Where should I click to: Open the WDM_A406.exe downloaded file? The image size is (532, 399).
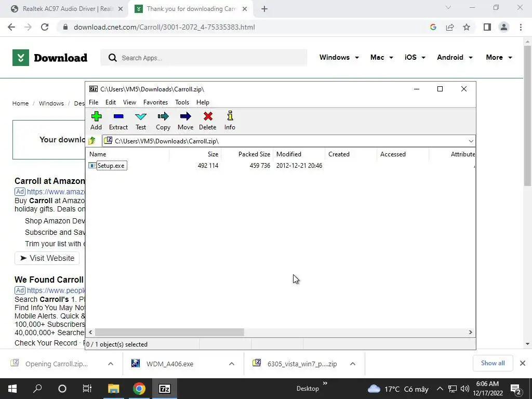(170, 364)
